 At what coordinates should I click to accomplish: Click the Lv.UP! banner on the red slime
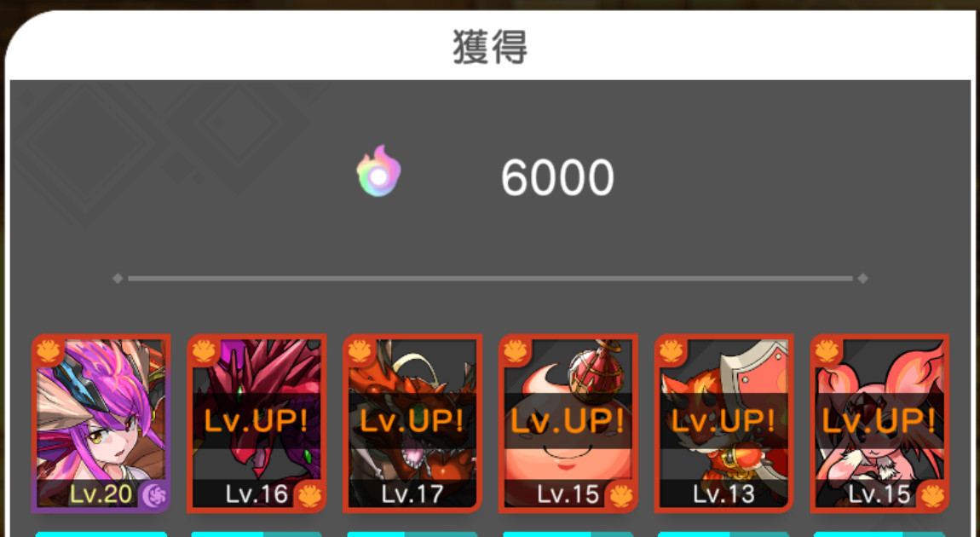click(x=568, y=421)
